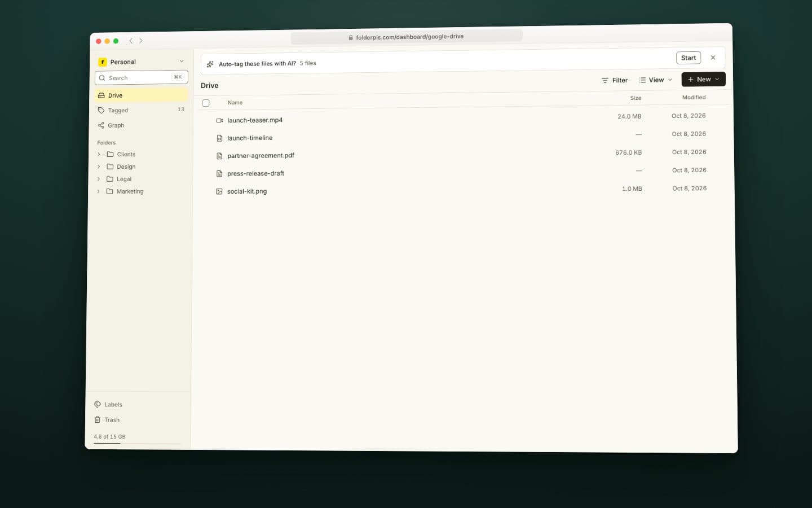
Task: Start AI auto-tagging
Action: point(689,58)
